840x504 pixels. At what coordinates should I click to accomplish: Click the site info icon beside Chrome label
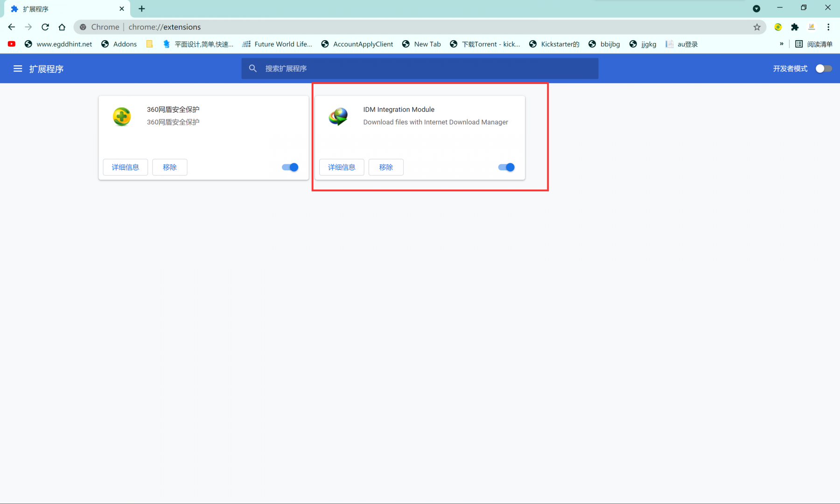tap(83, 27)
